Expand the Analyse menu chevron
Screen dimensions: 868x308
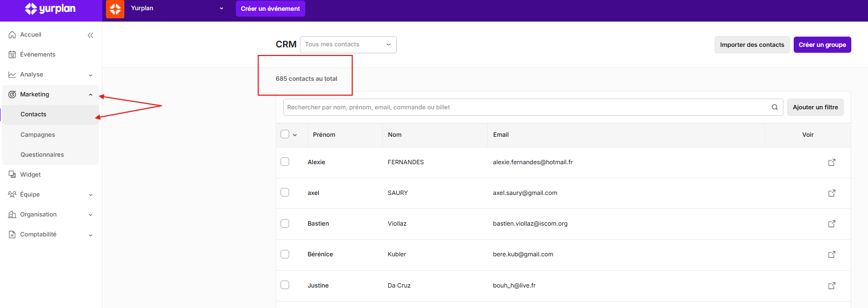pyautogui.click(x=90, y=75)
